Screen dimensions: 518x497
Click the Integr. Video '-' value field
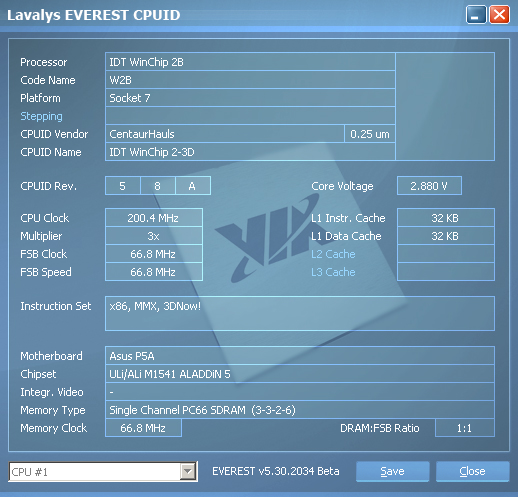point(300,392)
